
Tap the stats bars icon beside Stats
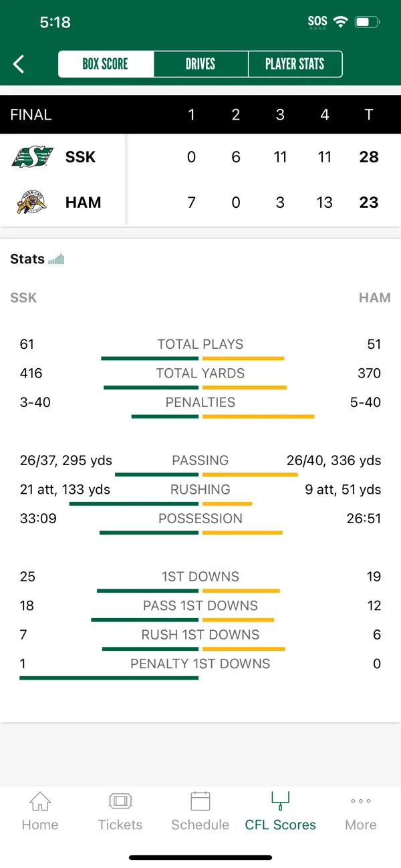pos(56,259)
